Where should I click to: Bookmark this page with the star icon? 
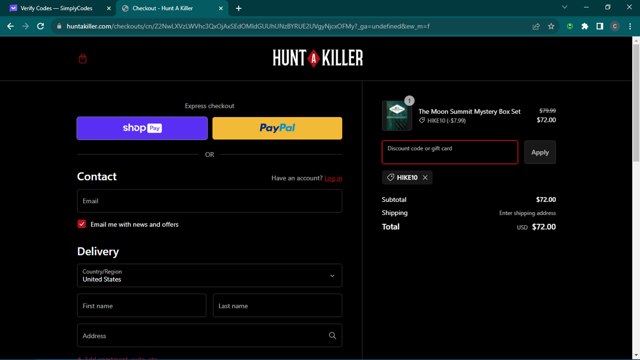[551, 26]
